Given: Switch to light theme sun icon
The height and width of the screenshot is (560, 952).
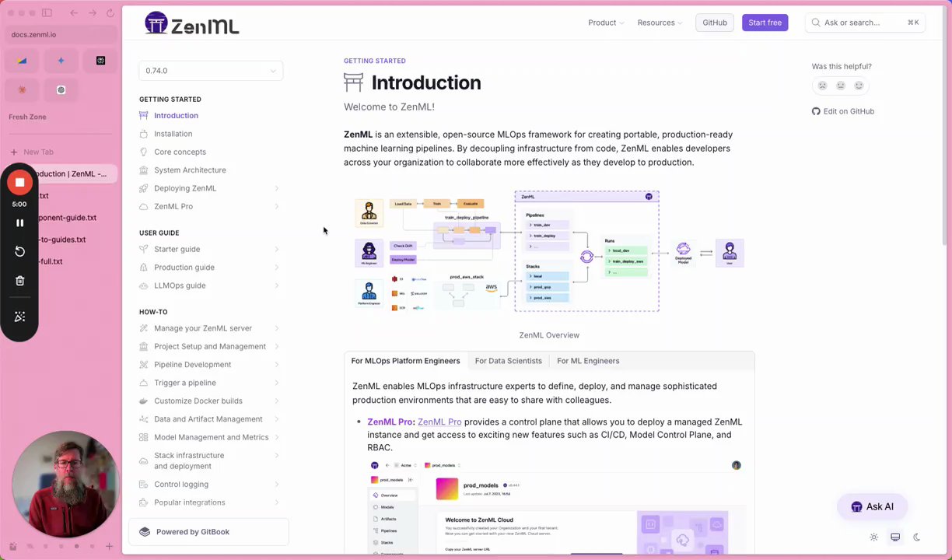Looking at the screenshot, I should point(874,537).
